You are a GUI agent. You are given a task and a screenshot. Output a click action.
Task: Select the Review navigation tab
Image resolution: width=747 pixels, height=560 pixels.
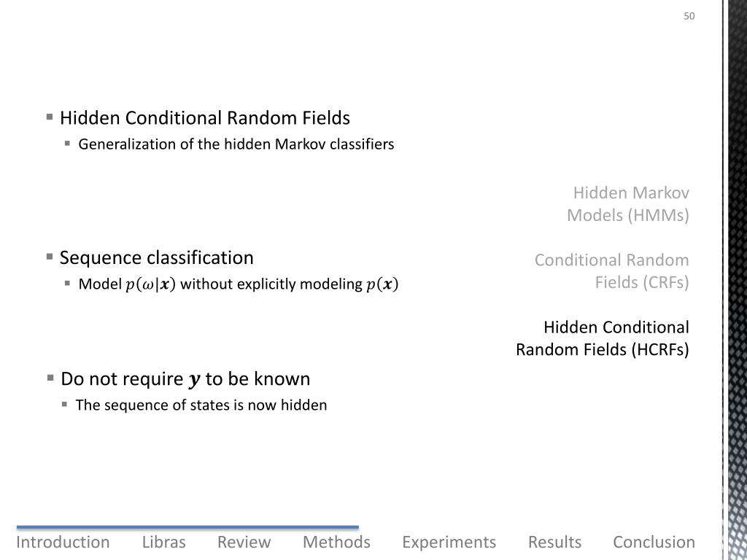tap(244, 542)
